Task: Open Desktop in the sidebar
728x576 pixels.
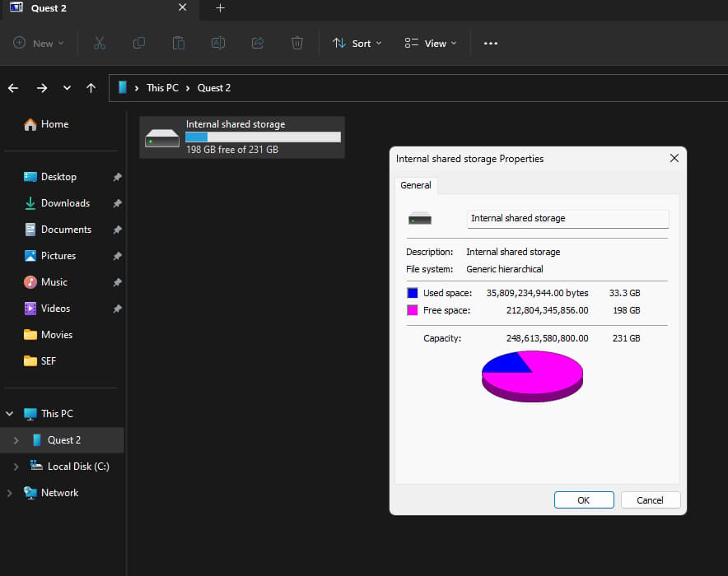Action: click(50, 177)
